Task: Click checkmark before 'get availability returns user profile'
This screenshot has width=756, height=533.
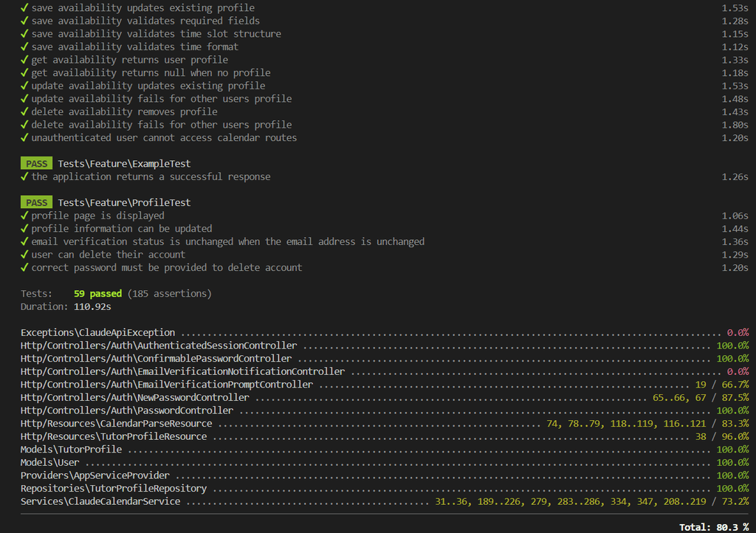Action: pos(24,60)
